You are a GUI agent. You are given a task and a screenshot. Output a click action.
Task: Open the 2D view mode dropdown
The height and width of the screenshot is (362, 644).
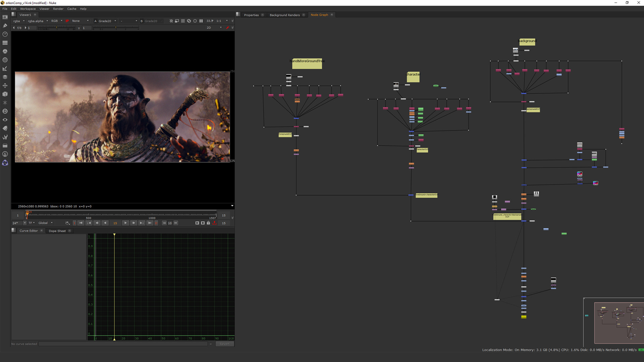[x=214, y=28]
